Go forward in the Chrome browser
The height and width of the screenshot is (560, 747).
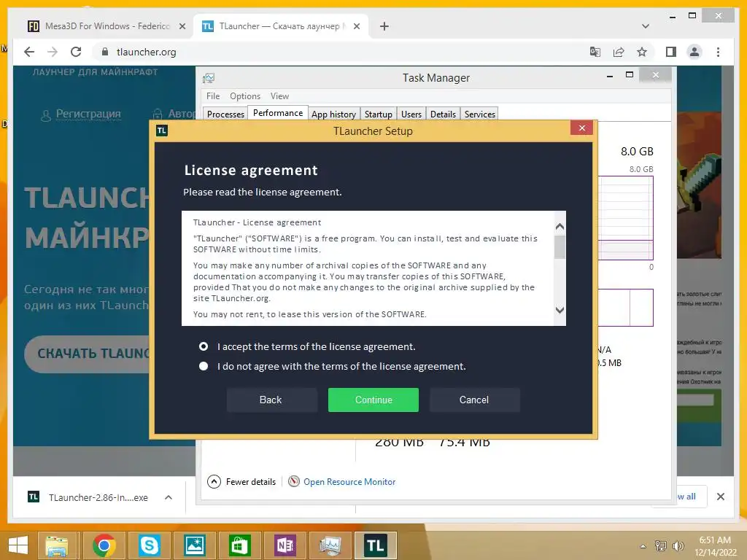coord(53,52)
